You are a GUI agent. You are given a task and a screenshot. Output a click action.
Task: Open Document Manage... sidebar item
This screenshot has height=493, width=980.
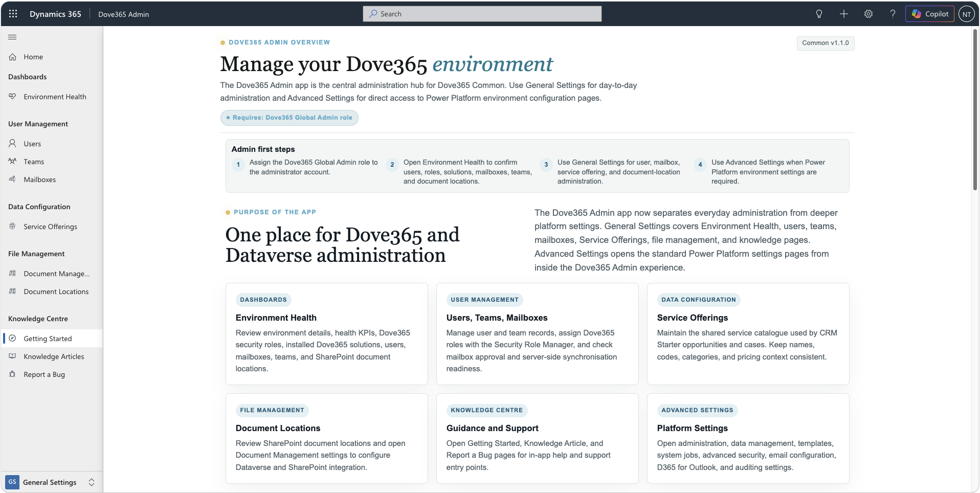pos(52,274)
